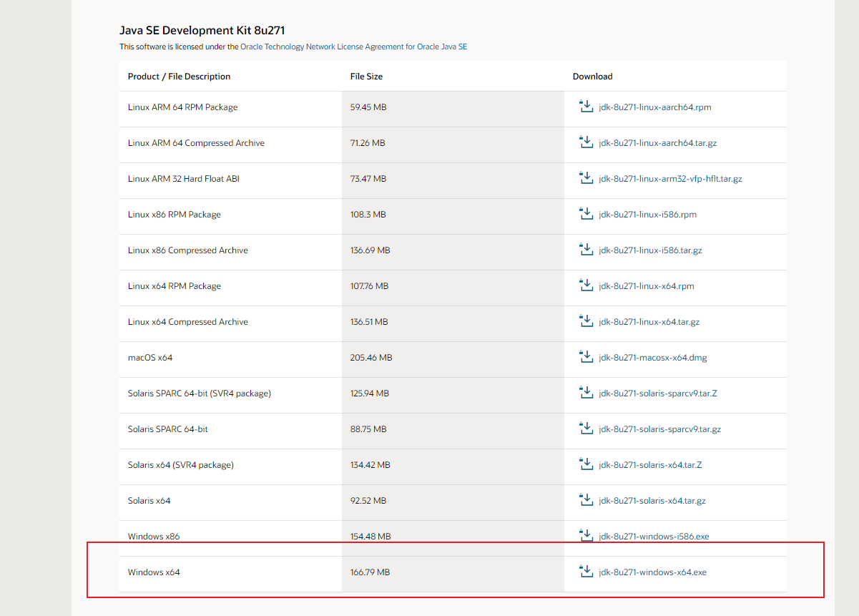Download jdk-8u271-macosx-x64.dmg link
Viewport: 859px width, 616px height.
[x=653, y=358]
